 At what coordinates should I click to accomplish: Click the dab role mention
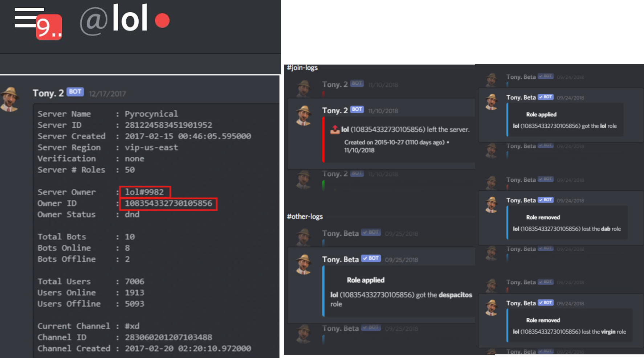point(606,229)
